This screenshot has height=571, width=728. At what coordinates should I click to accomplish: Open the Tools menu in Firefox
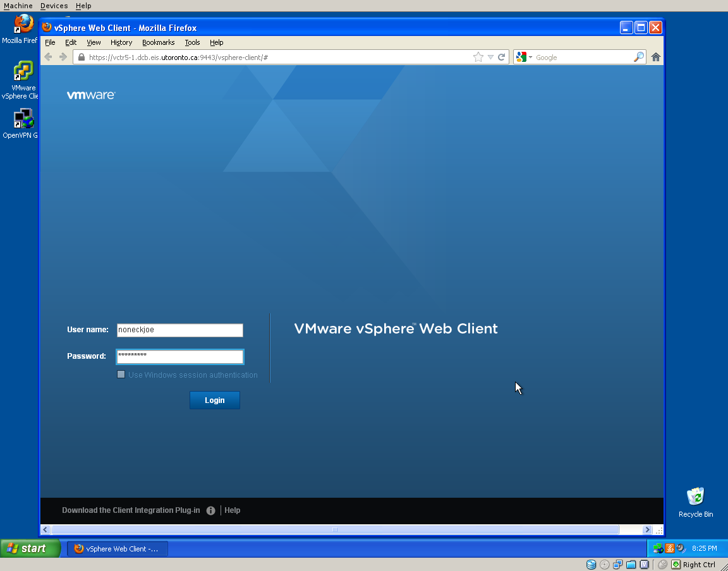(192, 42)
